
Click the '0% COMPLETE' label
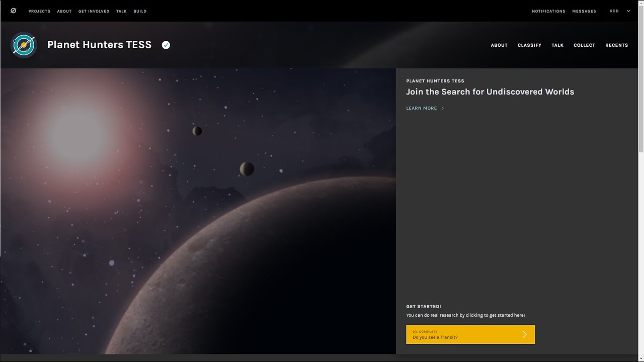tap(425, 332)
